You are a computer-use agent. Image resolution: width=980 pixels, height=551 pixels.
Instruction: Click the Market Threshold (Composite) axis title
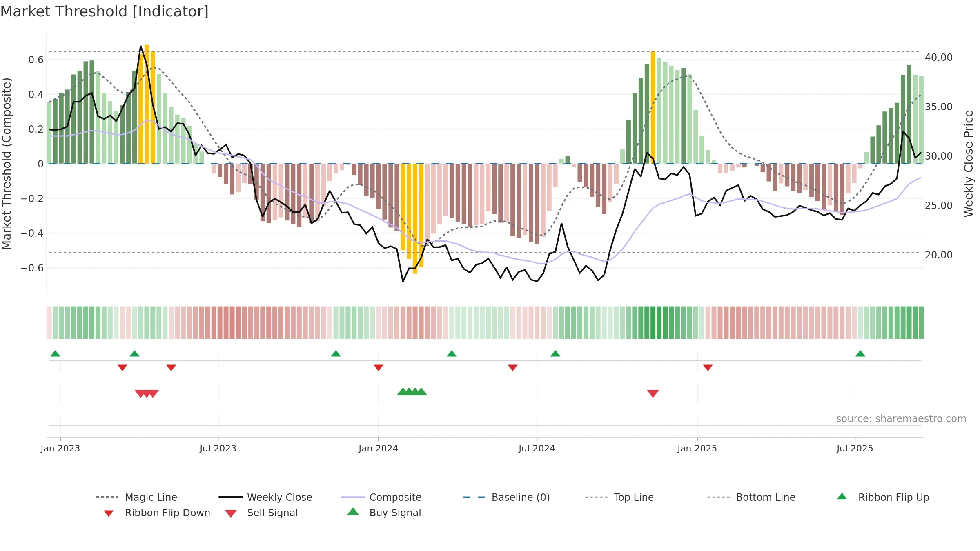coord(7,164)
